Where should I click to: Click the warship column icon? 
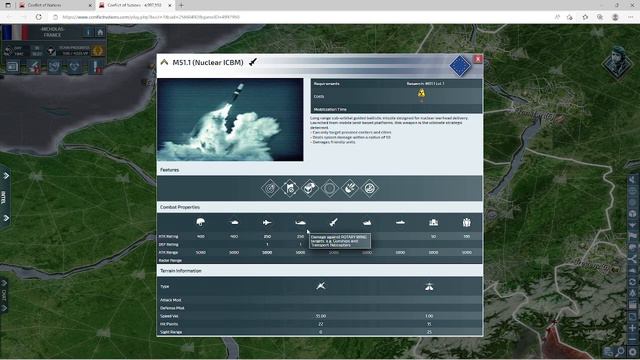(x=367, y=222)
